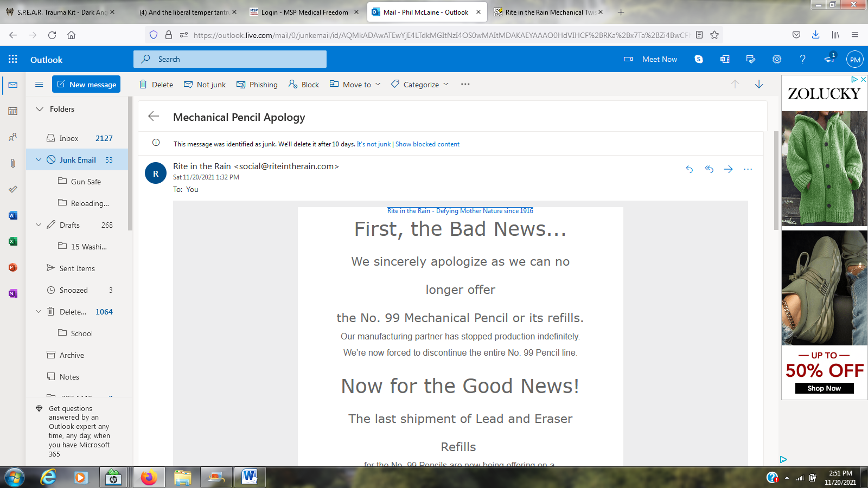Forward this email message
This screenshot has height=488, width=868.
pyautogui.click(x=729, y=169)
